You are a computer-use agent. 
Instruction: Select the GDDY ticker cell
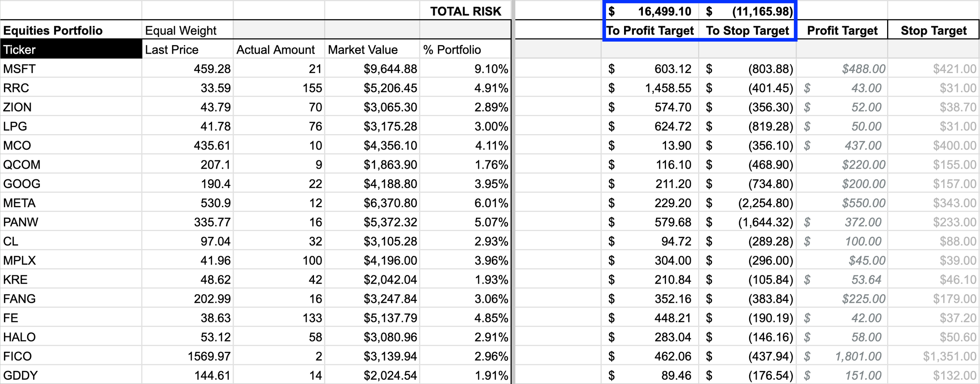point(71,375)
